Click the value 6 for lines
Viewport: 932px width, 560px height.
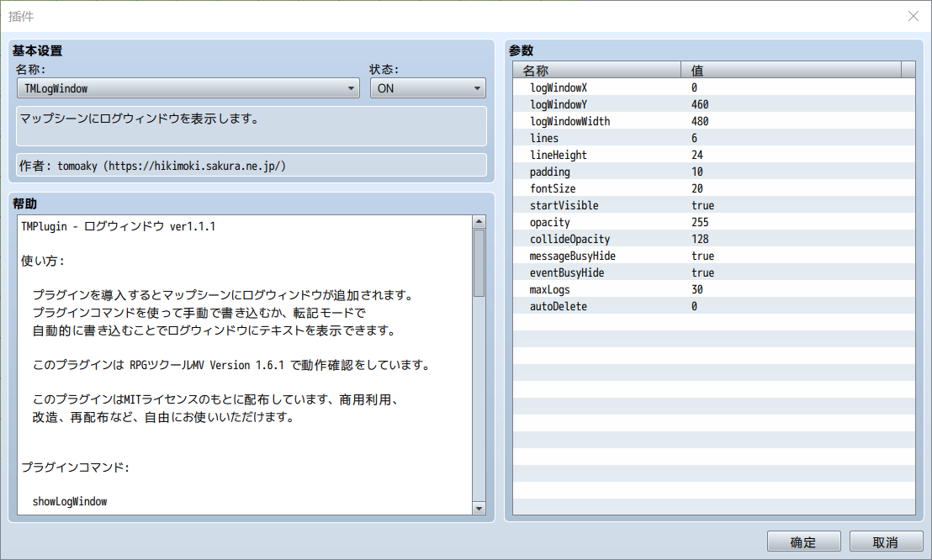tap(694, 138)
